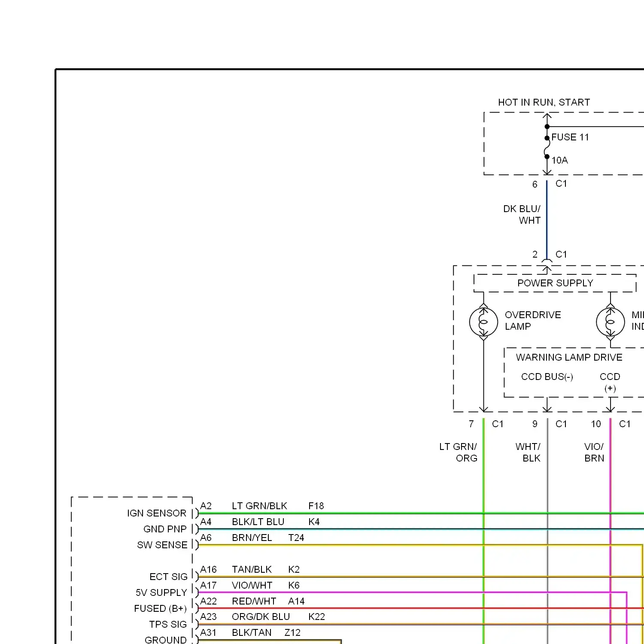Select the ORG/DK BLU wire color text
Image resolution: width=644 pixels, height=644 pixels.
(x=261, y=617)
